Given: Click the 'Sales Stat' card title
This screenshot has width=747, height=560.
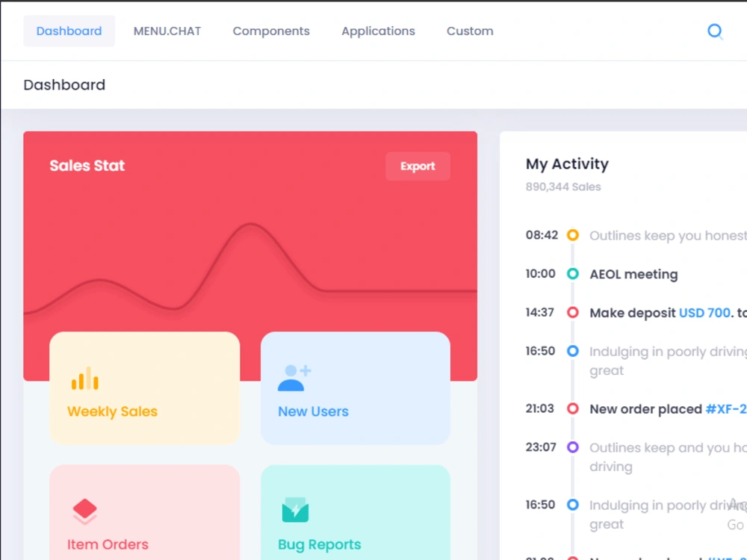Looking at the screenshot, I should tap(87, 166).
